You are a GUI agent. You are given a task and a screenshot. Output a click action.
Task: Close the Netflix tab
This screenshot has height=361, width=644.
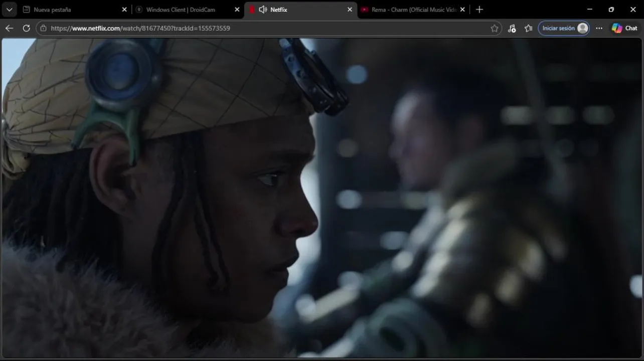pos(350,10)
